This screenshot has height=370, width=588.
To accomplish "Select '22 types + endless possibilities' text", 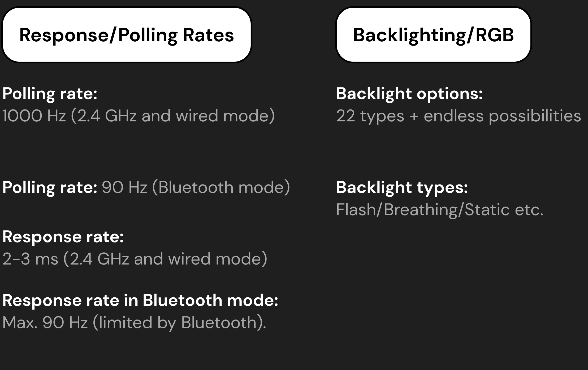I will (459, 116).
